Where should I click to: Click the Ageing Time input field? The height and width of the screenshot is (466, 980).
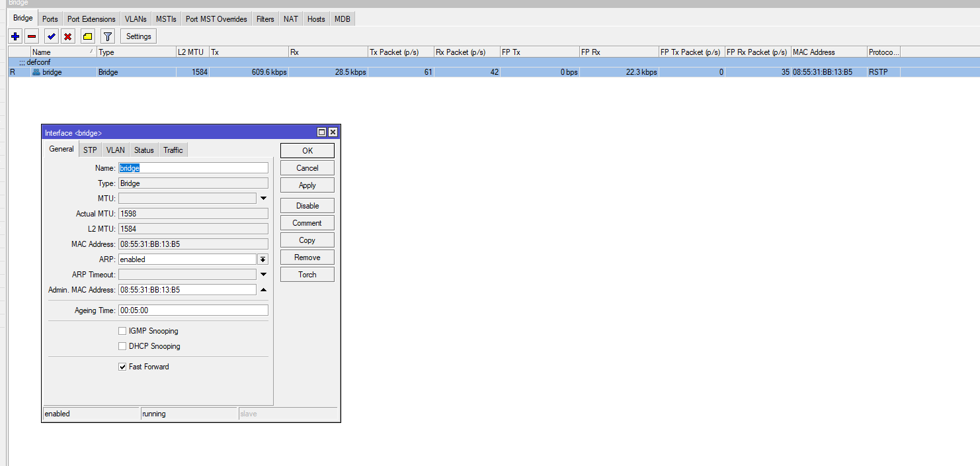pyautogui.click(x=193, y=310)
